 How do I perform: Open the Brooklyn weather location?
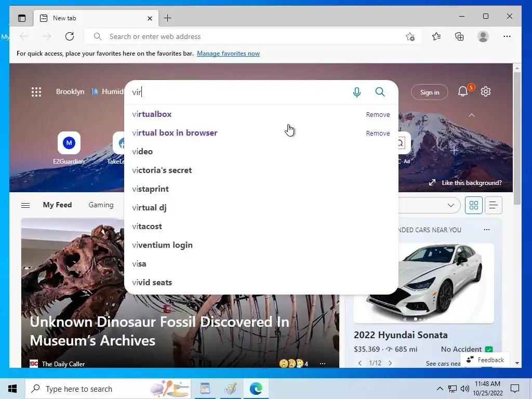[x=70, y=91]
